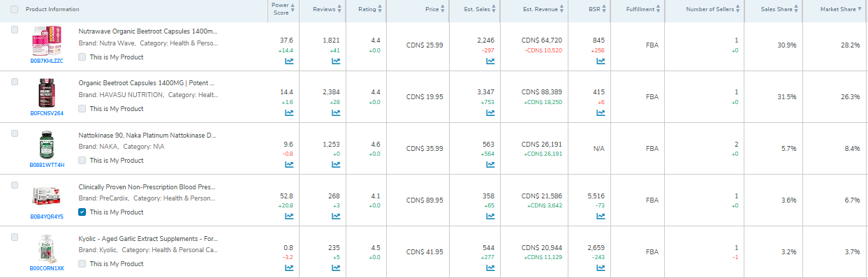Open ASIN link B00CORN1XK
This screenshot has height=278, width=868.
click(x=47, y=268)
